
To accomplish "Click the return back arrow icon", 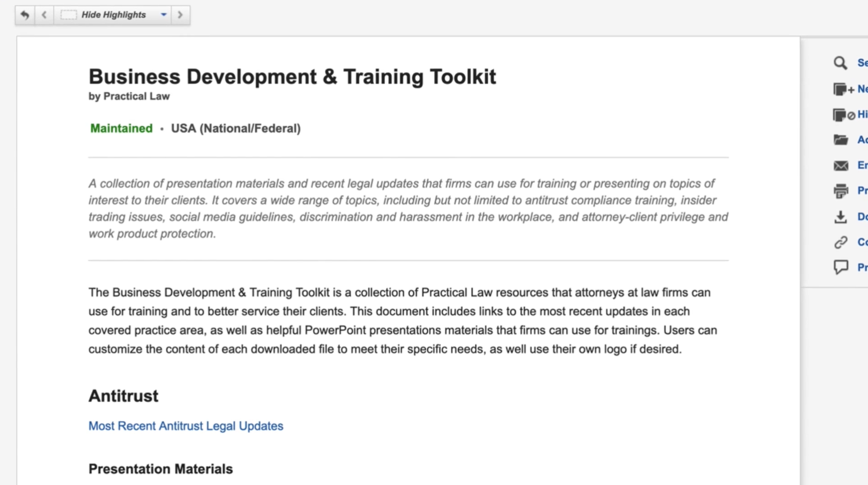I will (x=25, y=15).
